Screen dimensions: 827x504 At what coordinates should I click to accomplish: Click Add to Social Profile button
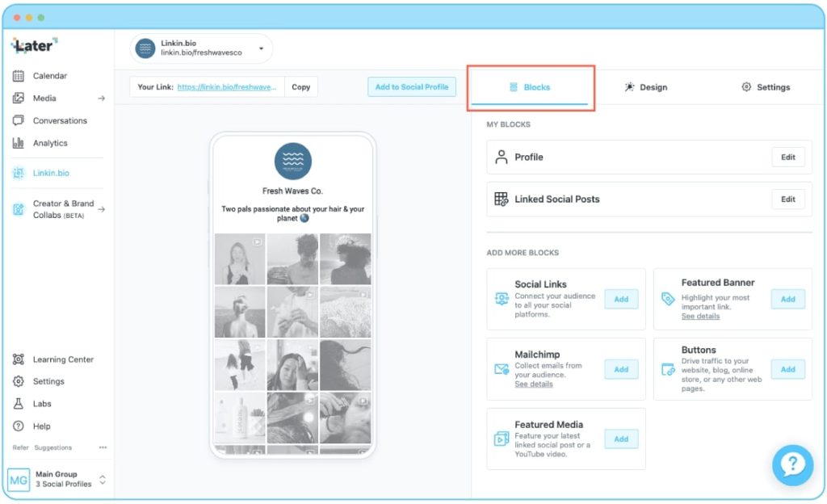(411, 87)
